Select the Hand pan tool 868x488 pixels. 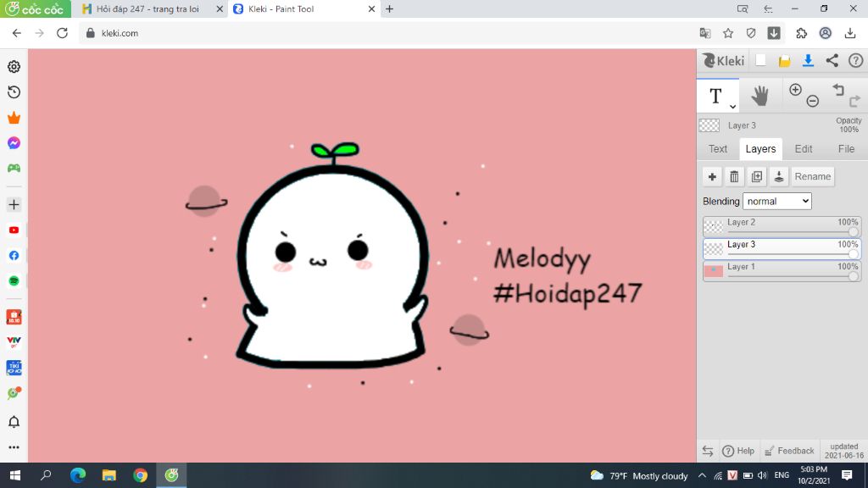coord(760,96)
